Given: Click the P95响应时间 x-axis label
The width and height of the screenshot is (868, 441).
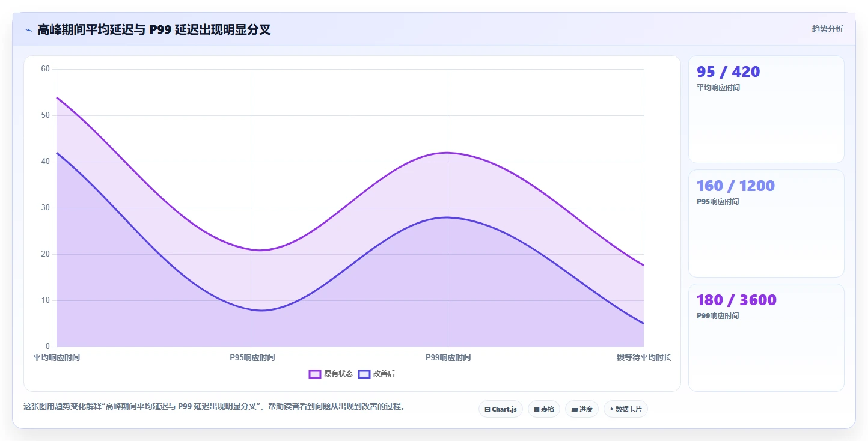Looking at the screenshot, I should click(x=252, y=357).
